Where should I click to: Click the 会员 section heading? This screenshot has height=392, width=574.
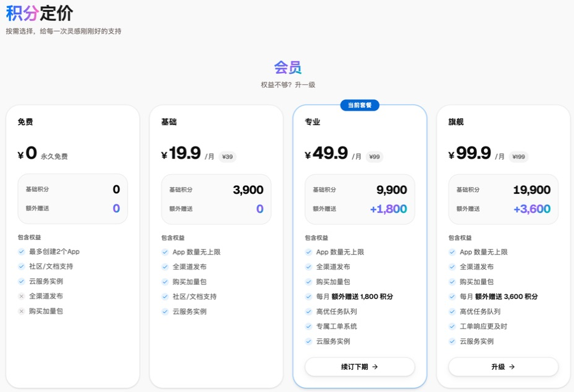pos(288,68)
